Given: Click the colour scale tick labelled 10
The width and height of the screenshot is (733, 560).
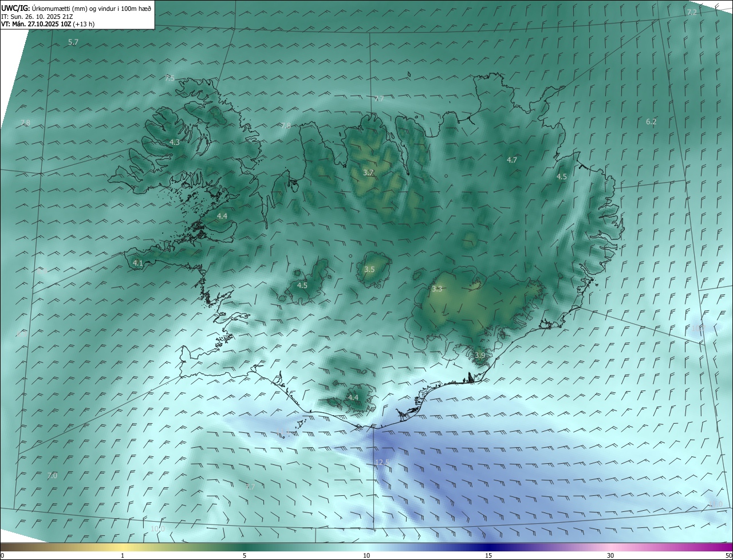Looking at the screenshot, I should (366, 555).
